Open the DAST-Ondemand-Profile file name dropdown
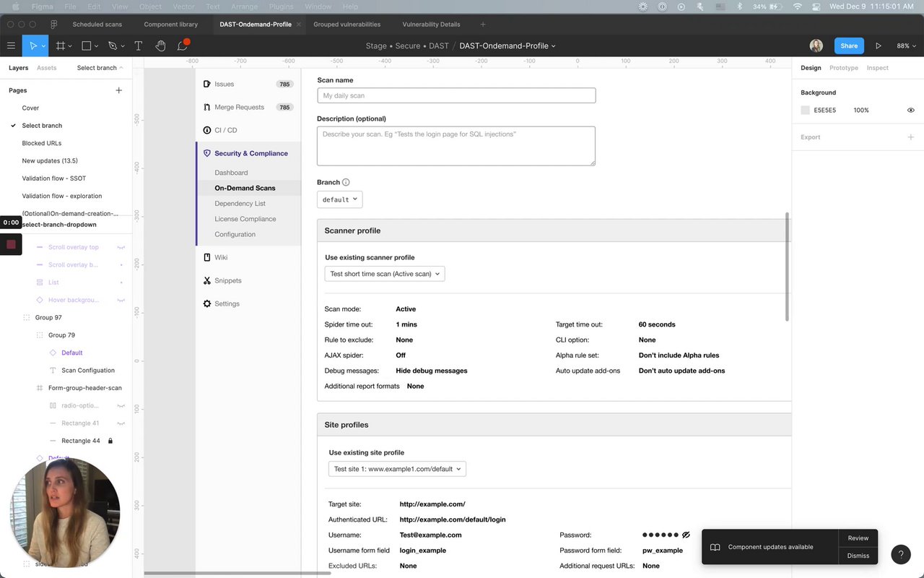This screenshot has width=924, height=578. point(507,46)
